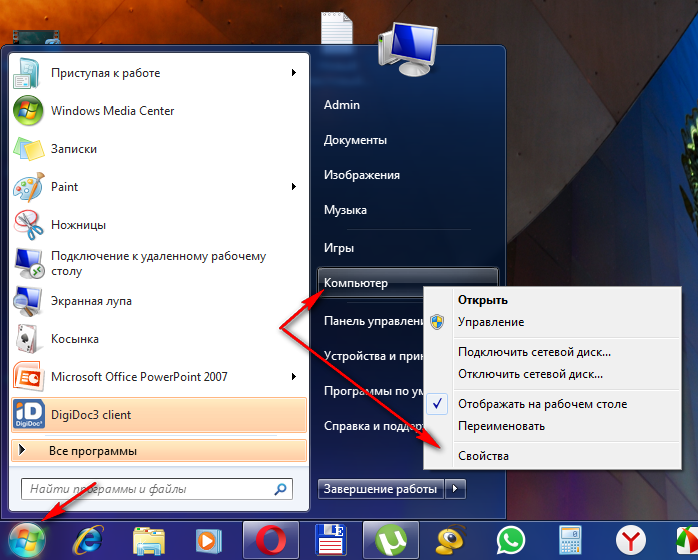
Task: Open Windows Explorer folder taskbar icon
Action: pos(149,540)
